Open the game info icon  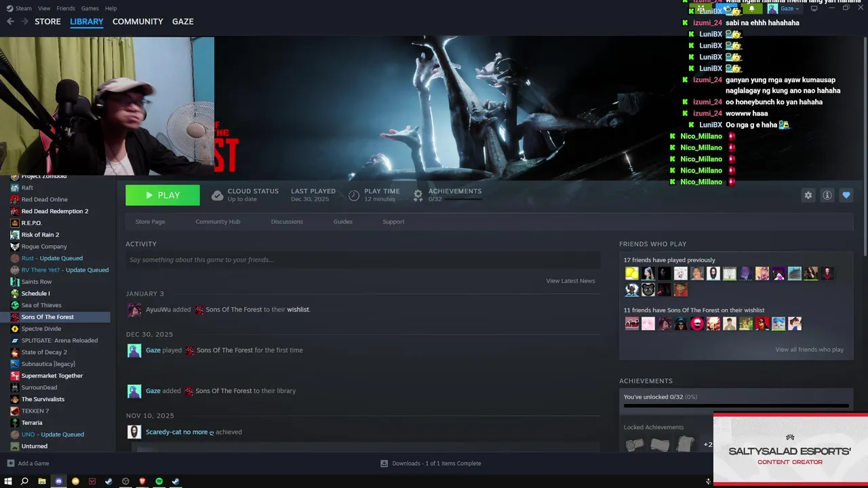(827, 195)
